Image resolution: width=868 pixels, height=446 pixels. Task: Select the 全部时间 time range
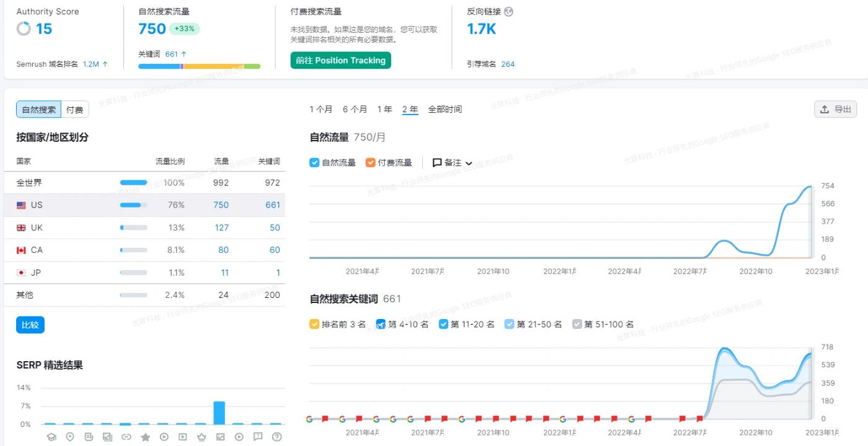[x=445, y=109]
